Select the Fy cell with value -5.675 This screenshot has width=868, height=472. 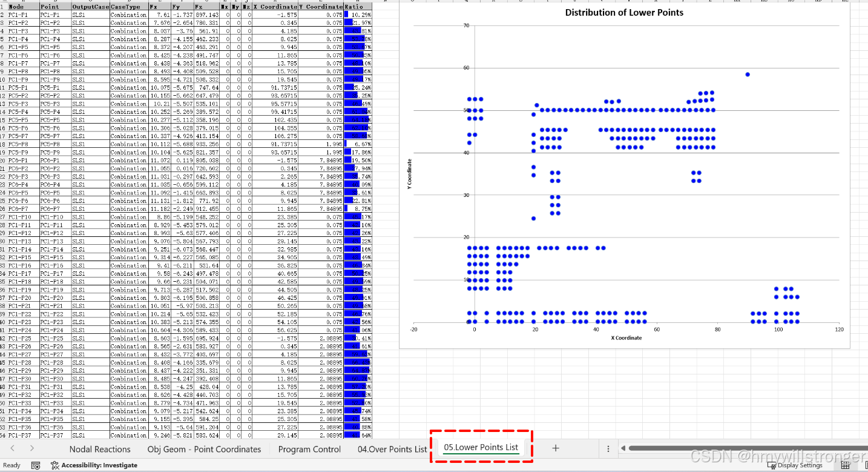182,87
